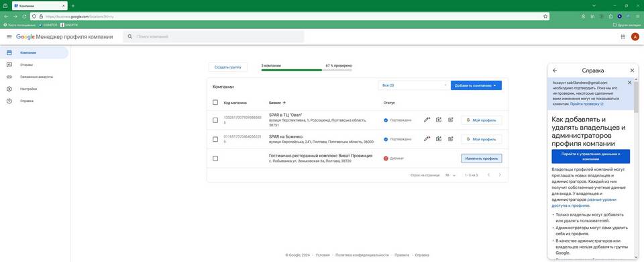Go to previous page of the table
644x262 pixels.
click(489, 175)
